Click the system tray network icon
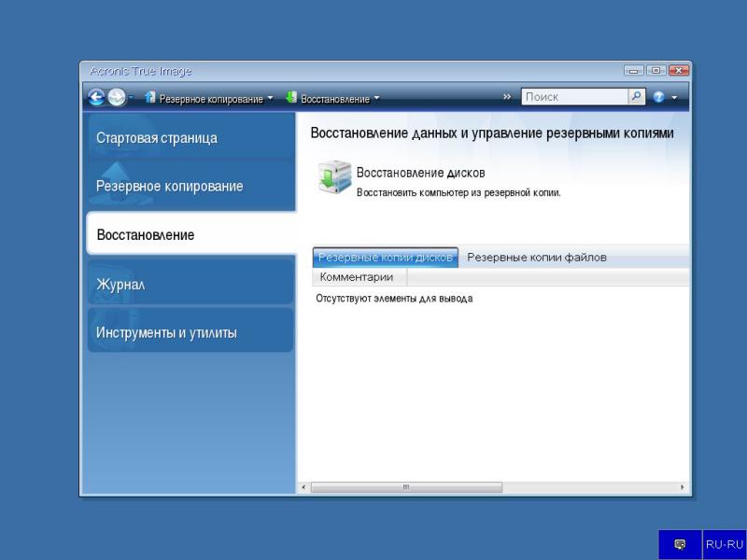This screenshot has width=747, height=560. 680,544
